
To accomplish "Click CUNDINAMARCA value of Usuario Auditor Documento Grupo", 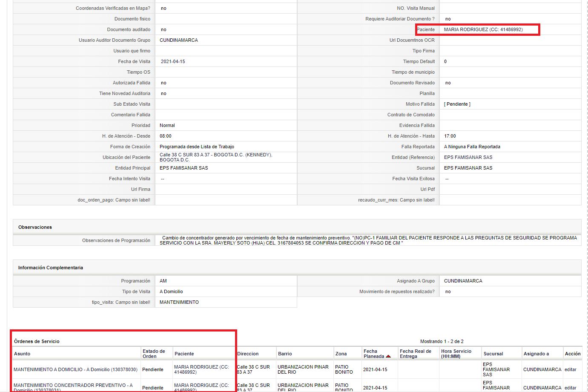I will [179, 40].
